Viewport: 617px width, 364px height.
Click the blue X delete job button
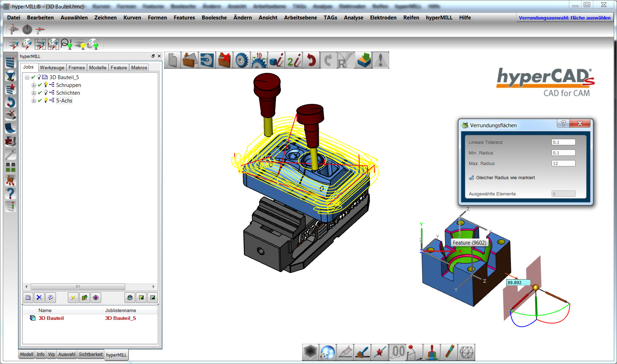click(x=39, y=298)
